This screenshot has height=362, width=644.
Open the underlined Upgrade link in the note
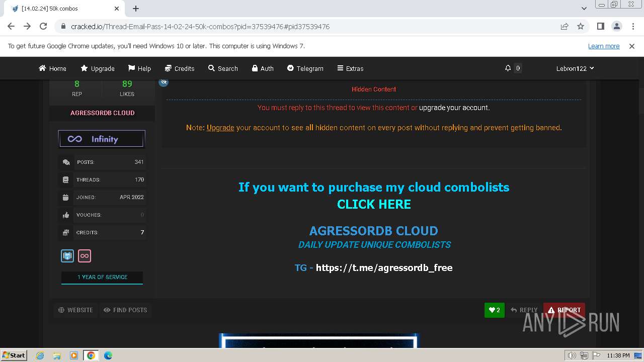coord(220,128)
